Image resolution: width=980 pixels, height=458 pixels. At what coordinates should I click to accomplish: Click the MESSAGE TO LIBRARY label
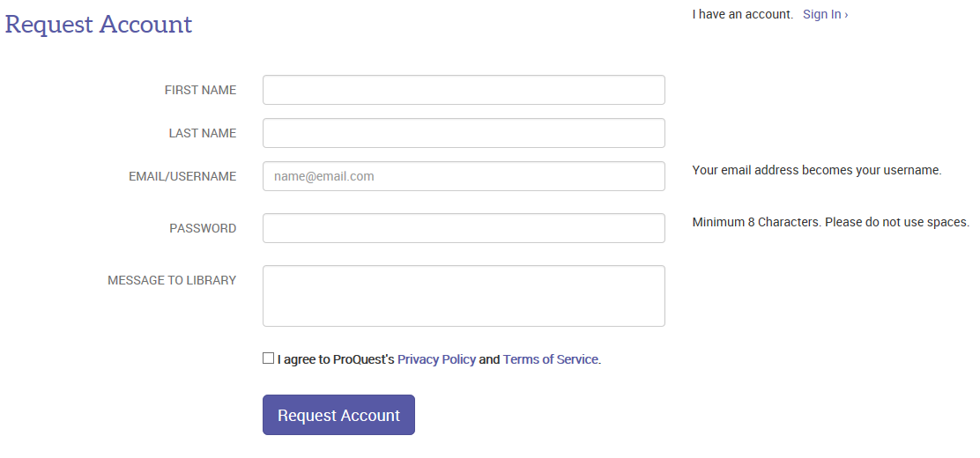pos(172,280)
